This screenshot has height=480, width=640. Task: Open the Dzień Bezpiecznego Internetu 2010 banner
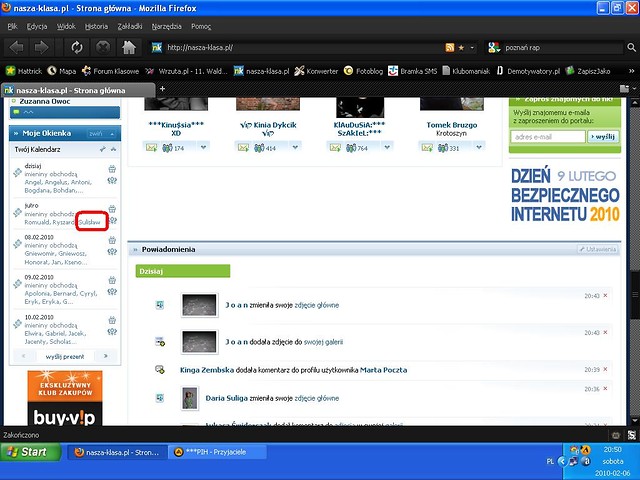565,195
